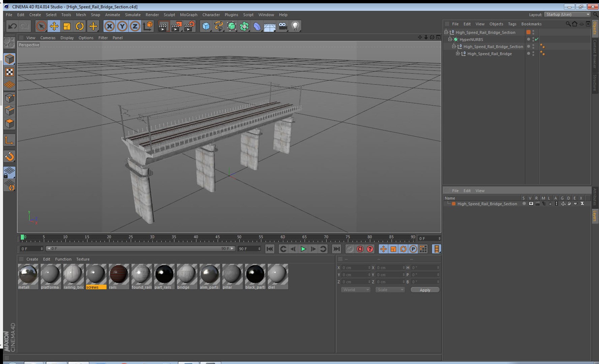Toggle HyperNURBS enable checkmark
599x364 pixels.
tap(537, 39)
